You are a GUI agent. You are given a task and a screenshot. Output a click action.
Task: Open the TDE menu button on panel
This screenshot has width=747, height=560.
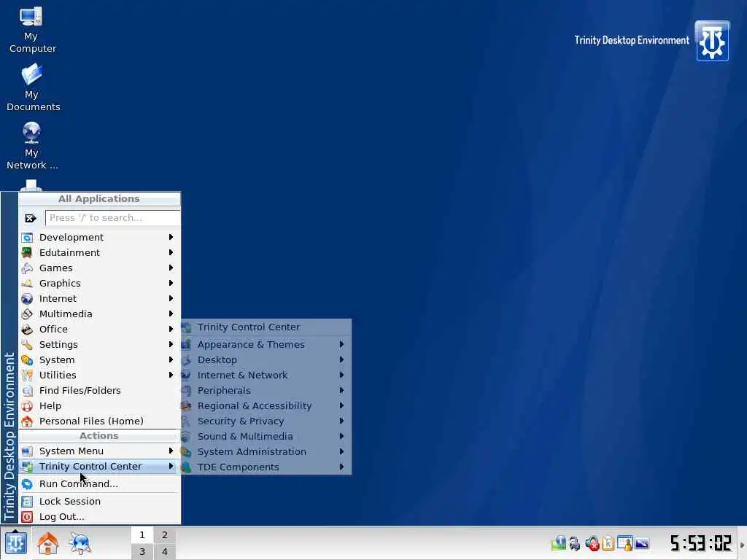(15, 542)
